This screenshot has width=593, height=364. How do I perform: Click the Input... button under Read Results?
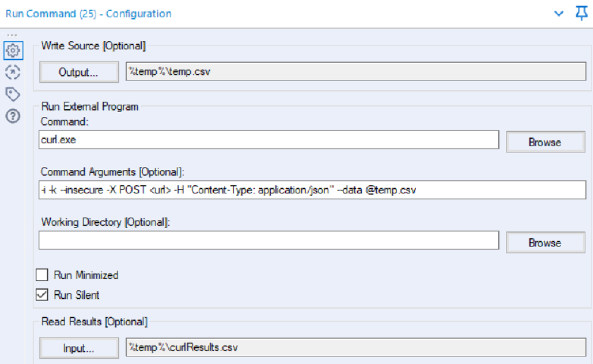(79, 347)
